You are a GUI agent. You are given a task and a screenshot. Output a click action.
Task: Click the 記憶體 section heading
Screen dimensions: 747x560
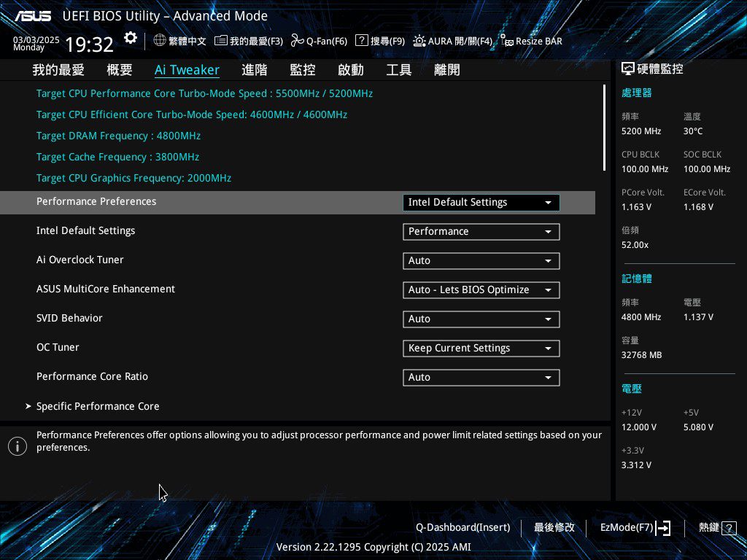636,279
